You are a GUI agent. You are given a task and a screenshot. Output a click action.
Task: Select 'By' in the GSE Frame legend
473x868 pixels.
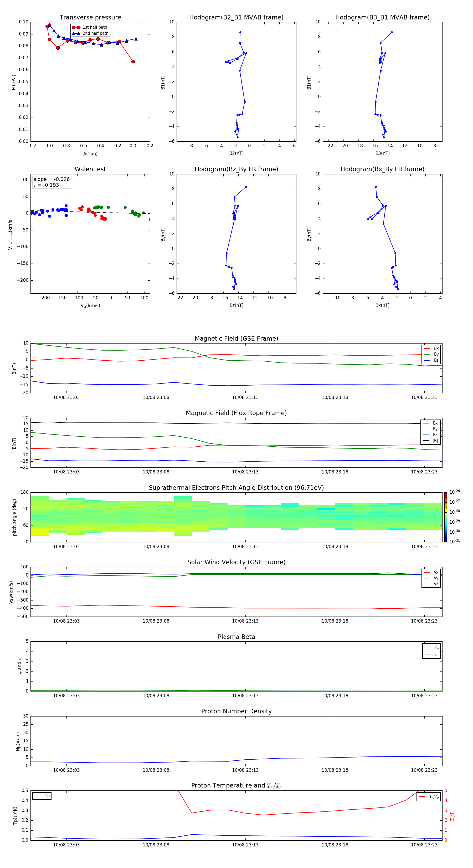pyautogui.click(x=431, y=354)
